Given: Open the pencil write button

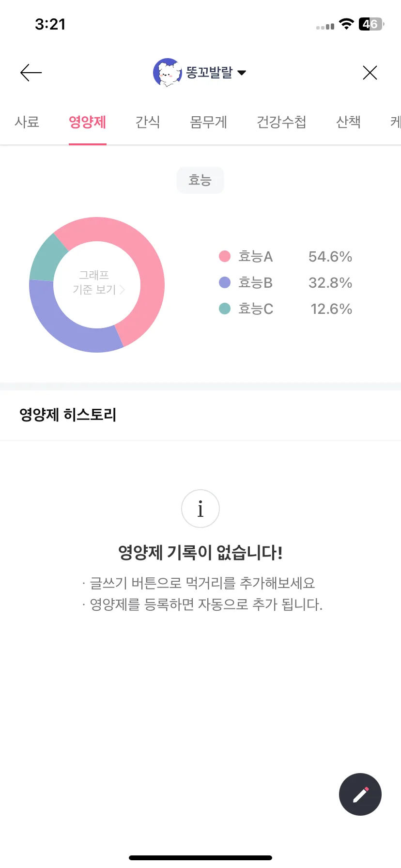Looking at the screenshot, I should pyautogui.click(x=360, y=794).
